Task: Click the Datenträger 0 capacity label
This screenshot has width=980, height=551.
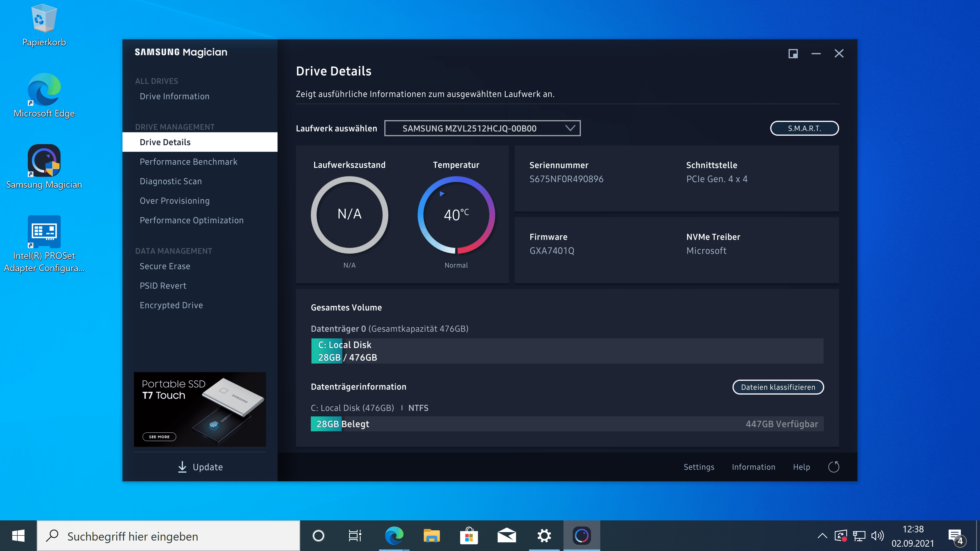Action: point(389,329)
